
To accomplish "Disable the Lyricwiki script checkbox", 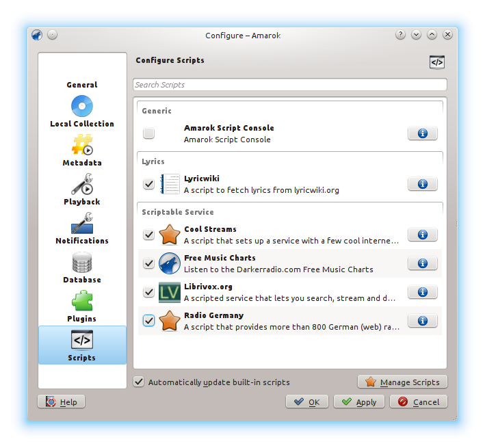I will click(x=148, y=184).
